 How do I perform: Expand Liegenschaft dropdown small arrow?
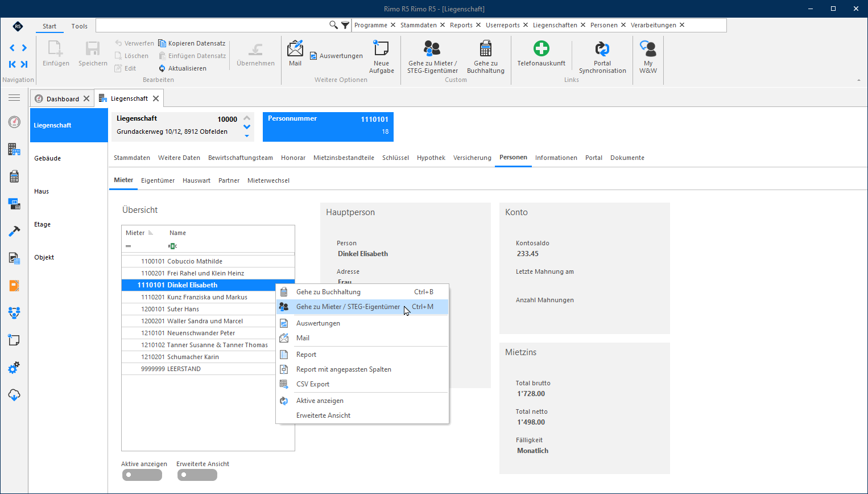[x=247, y=135]
